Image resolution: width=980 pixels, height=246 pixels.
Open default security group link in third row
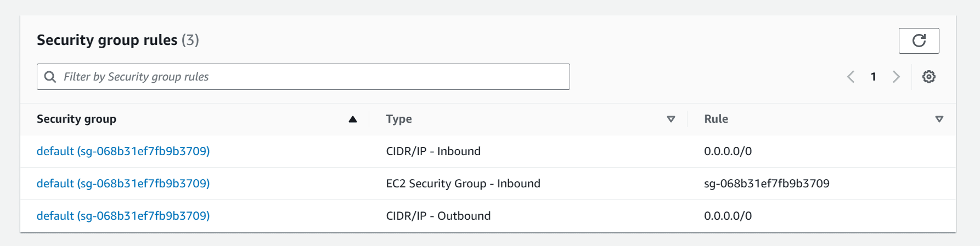(x=123, y=216)
